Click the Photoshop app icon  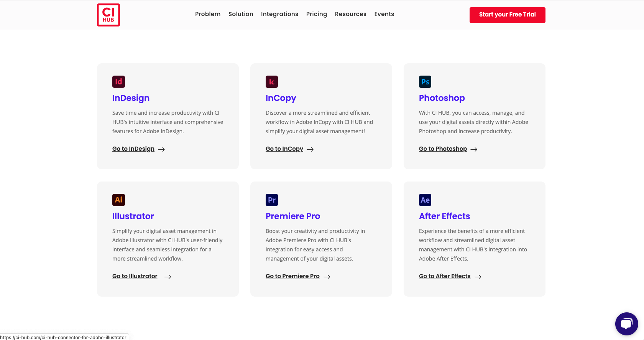tap(425, 82)
